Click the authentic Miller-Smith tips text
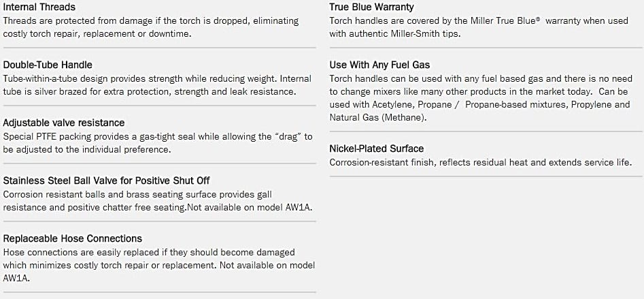Image resolution: width=644 pixels, height=299 pixels. [x=405, y=34]
